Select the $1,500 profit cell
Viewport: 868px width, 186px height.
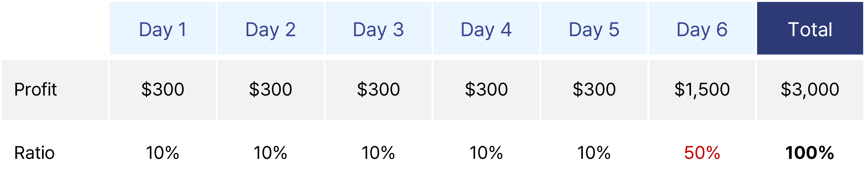click(x=702, y=90)
